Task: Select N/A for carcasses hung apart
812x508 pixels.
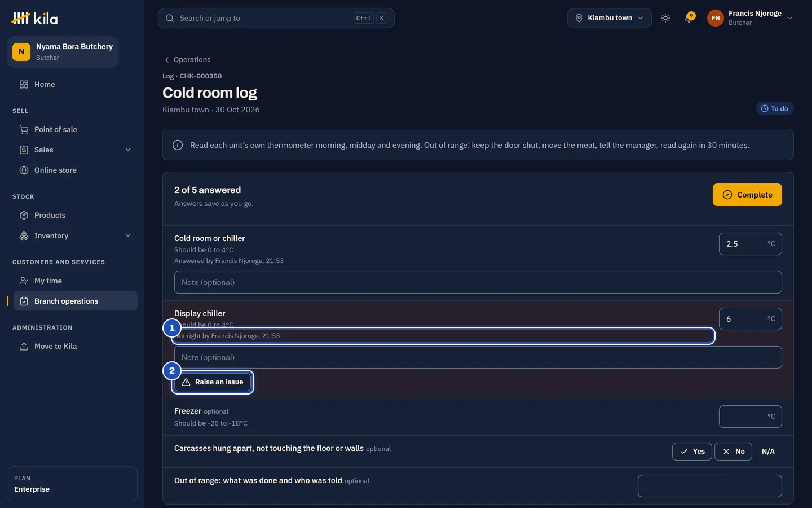Action: 768,452
